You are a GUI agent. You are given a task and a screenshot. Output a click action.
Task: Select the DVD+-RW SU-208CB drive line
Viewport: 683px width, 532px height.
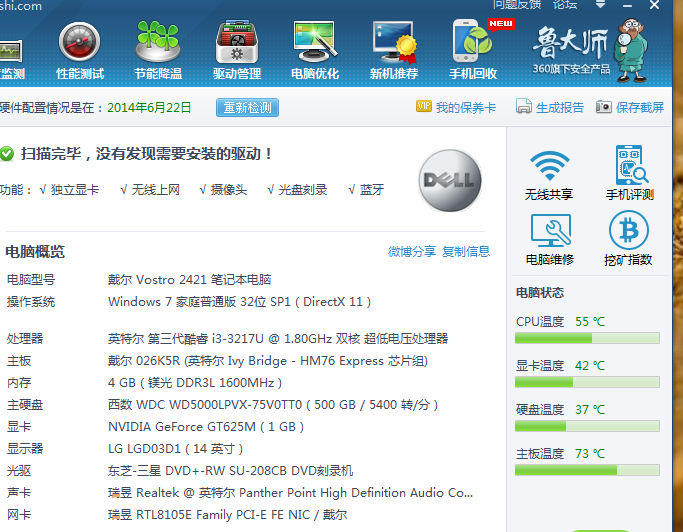click(230, 471)
